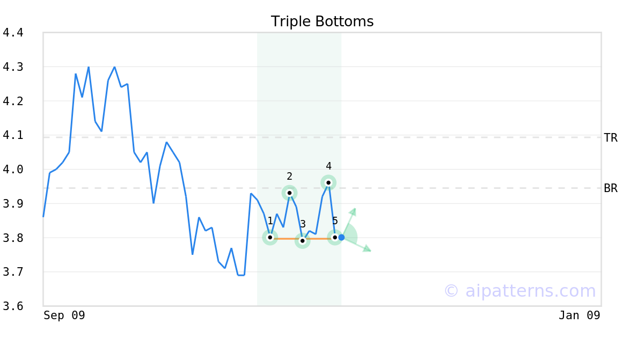Click the 4.0 price axis label
The width and height of the screenshot is (644, 338).
pos(13,170)
